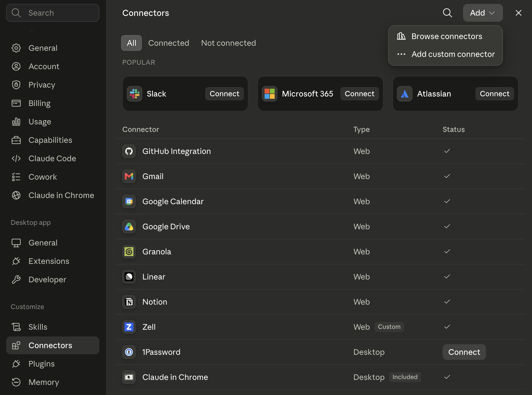Image resolution: width=532 pixels, height=395 pixels.
Task: Click the Google Drive connector icon
Action: pyautogui.click(x=129, y=227)
